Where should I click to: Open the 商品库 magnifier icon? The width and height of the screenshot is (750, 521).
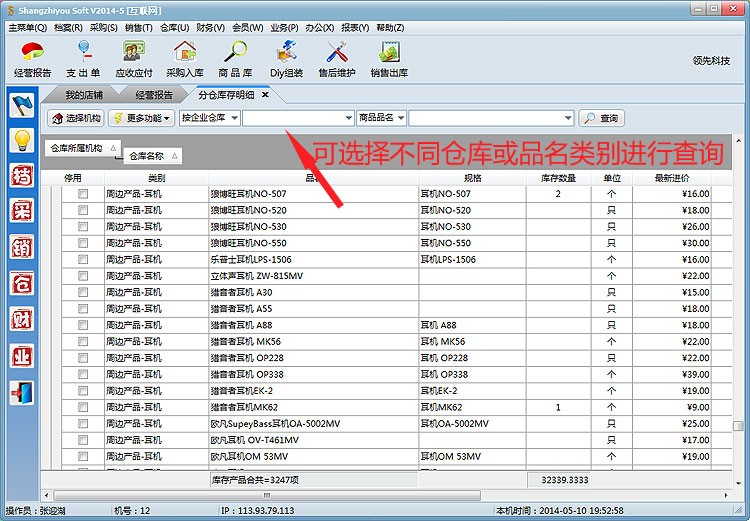coord(235,58)
